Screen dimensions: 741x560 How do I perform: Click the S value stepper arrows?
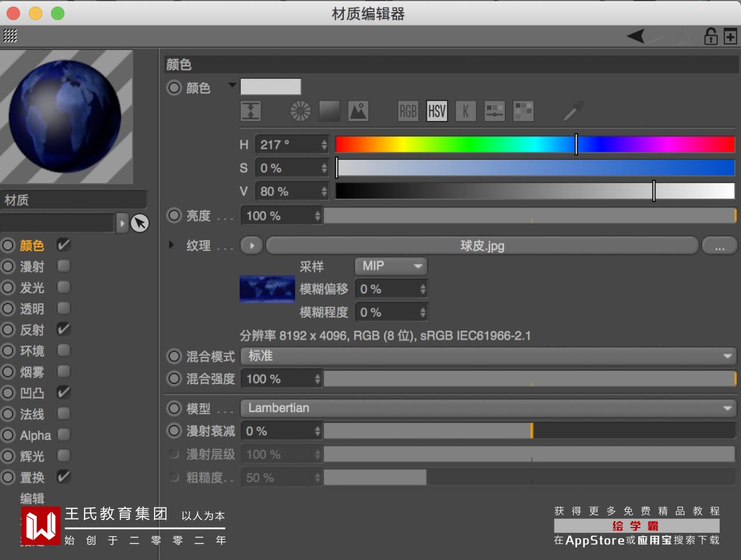[324, 168]
